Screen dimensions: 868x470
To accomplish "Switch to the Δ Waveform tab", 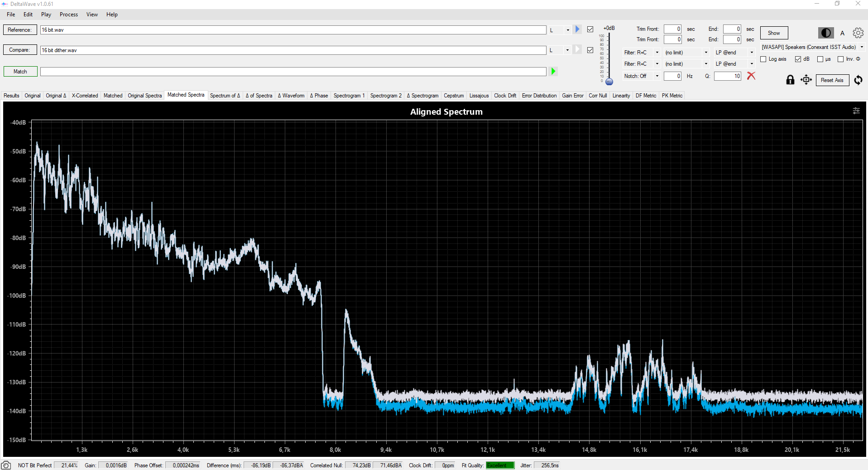I will click(291, 96).
